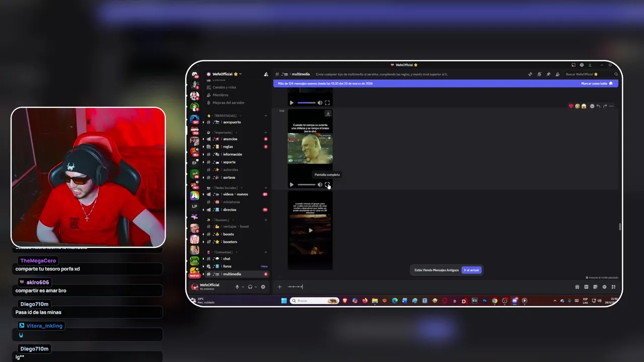Add channel to Importante category
This screenshot has height=362, width=644.
[266, 132]
